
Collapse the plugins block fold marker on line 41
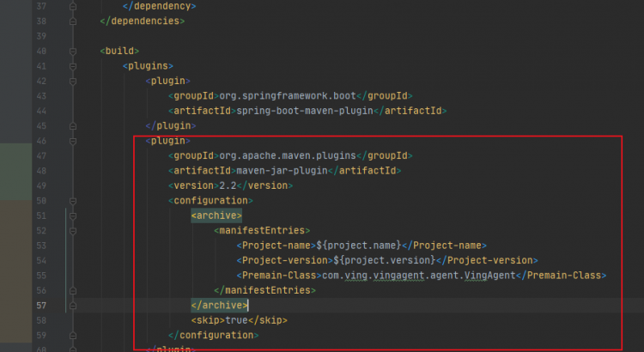click(72, 66)
